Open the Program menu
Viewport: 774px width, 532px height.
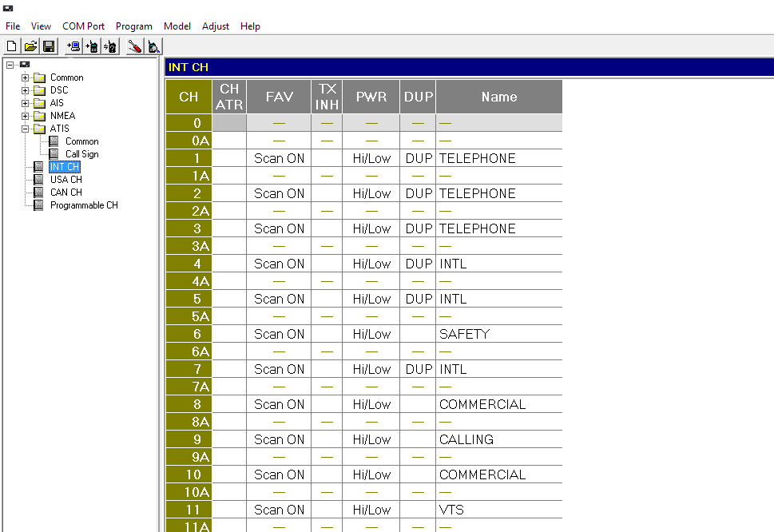click(x=133, y=26)
